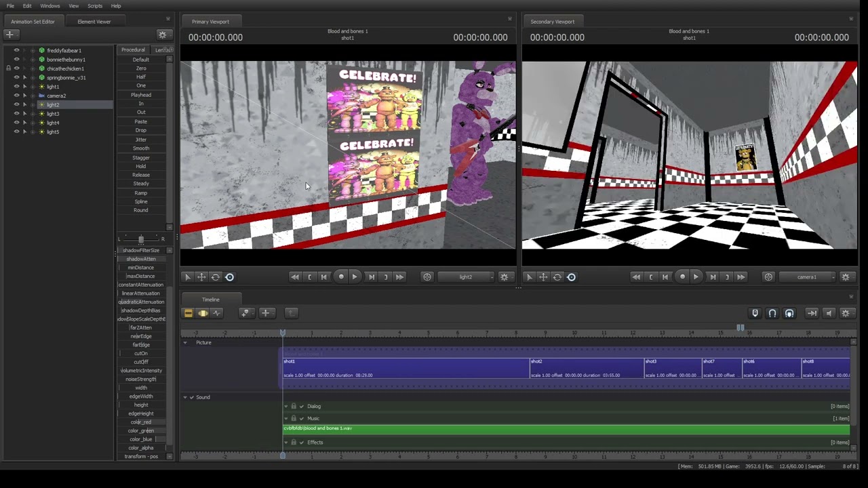Select the move tool in Primary Viewport
The height and width of the screenshot is (488, 868).
[x=201, y=277]
